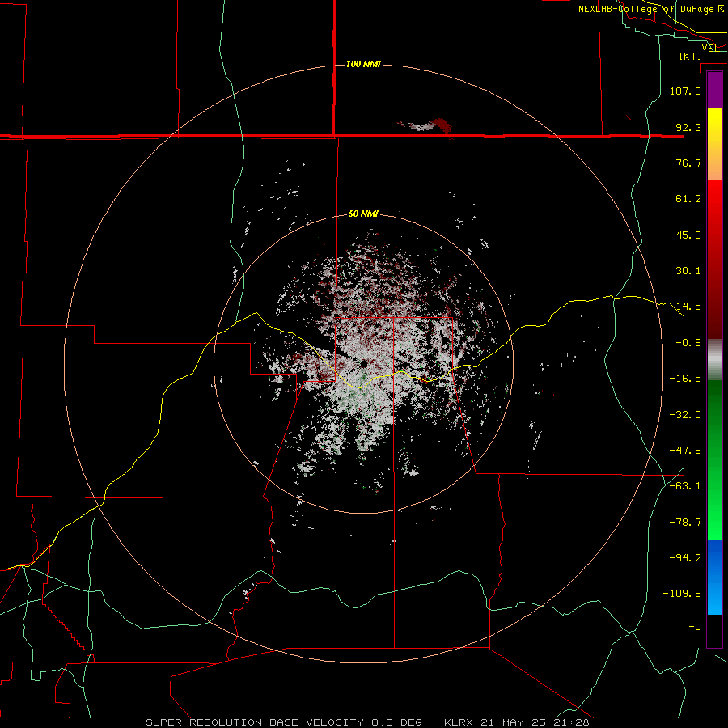The width and height of the screenshot is (728, 728).
Task: Click the purple top segment of color bar
Action: [714, 91]
